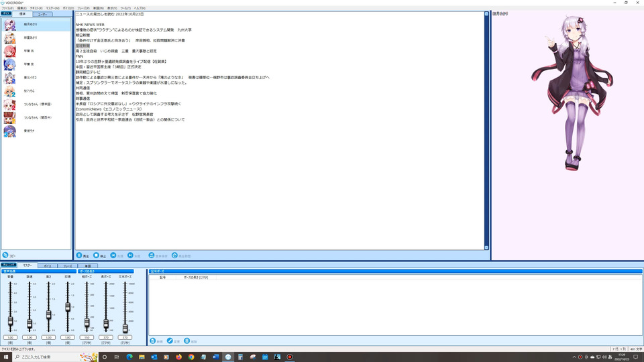
Task: Click the 抑揚 intonation slider handle
Action: click(68, 307)
